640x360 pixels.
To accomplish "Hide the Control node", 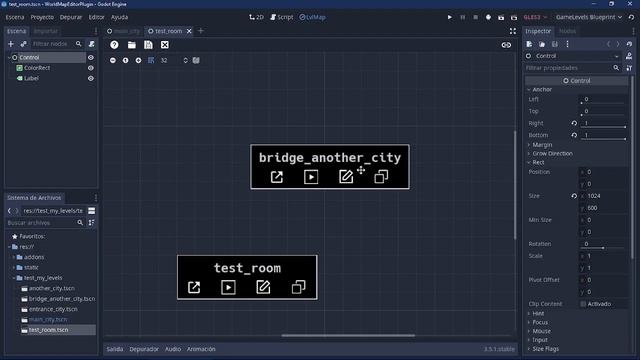I will point(91,58).
